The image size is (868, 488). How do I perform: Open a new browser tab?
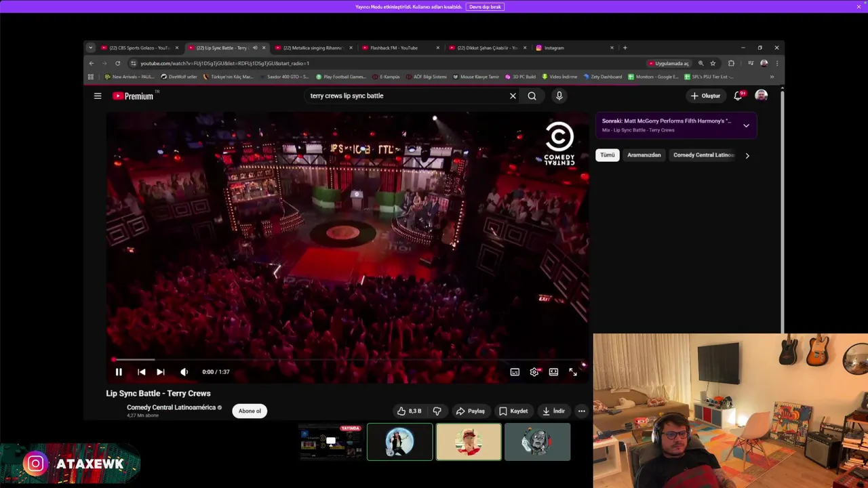click(x=625, y=48)
